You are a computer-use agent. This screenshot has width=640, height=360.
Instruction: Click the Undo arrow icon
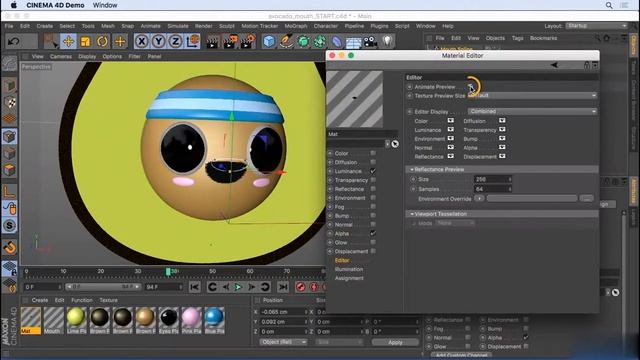14,41
